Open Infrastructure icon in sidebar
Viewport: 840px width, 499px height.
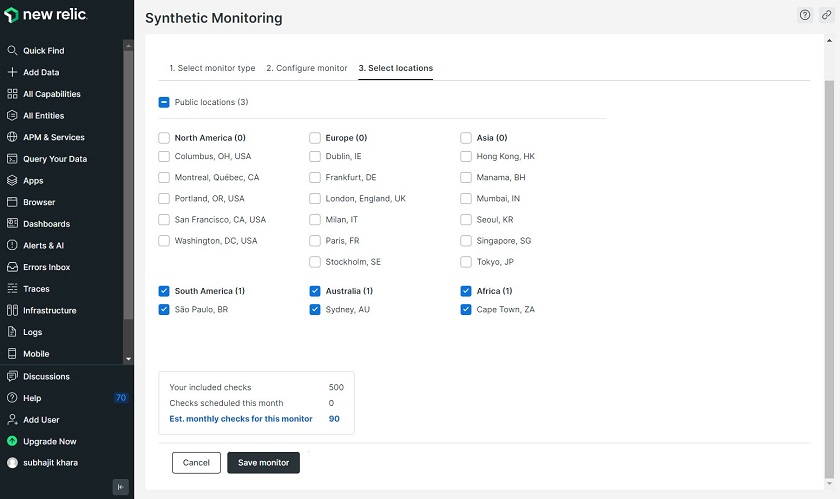[x=12, y=310]
